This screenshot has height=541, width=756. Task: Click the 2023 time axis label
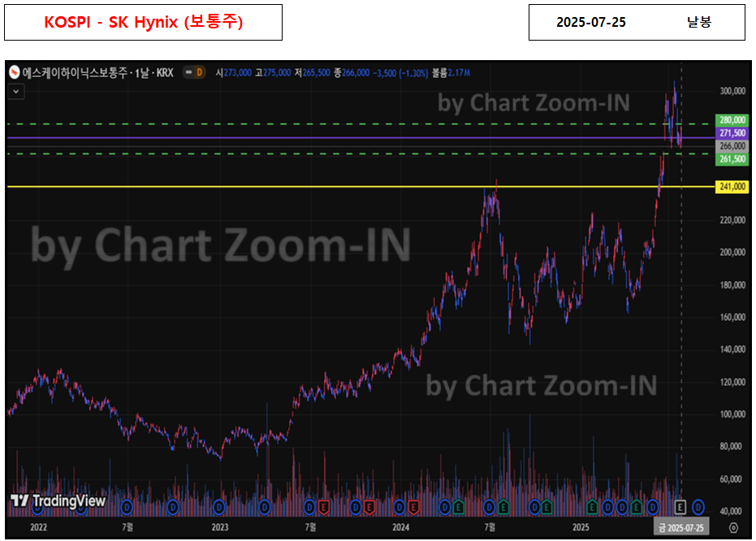tap(220, 527)
